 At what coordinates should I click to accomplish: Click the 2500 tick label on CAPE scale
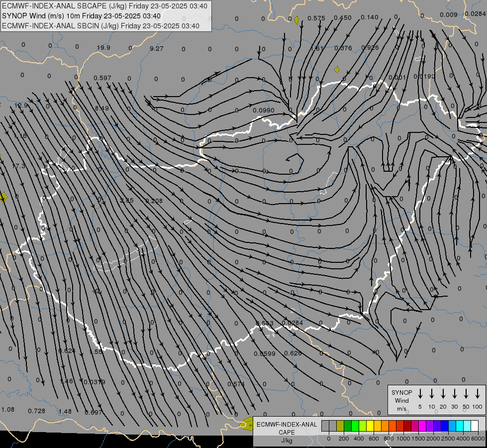(x=448, y=439)
